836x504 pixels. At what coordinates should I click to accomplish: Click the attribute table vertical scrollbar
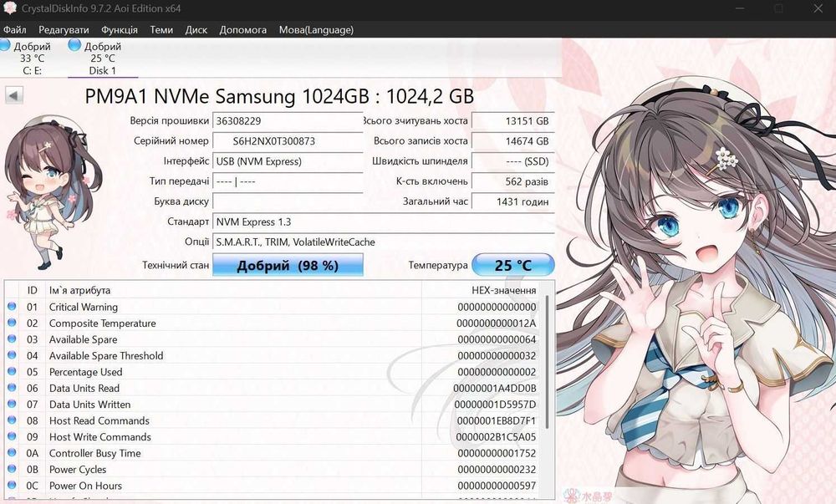click(x=547, y=362)
